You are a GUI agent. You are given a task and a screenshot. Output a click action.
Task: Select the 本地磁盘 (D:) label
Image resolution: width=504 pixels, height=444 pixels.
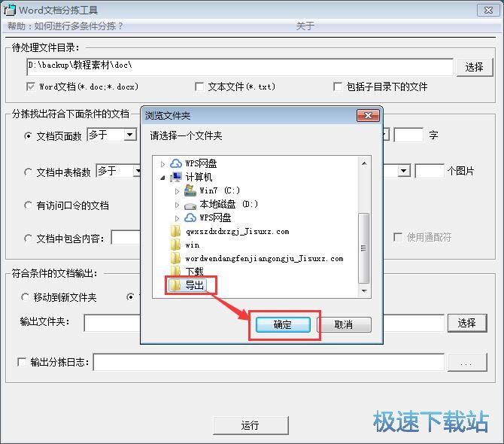229,204
